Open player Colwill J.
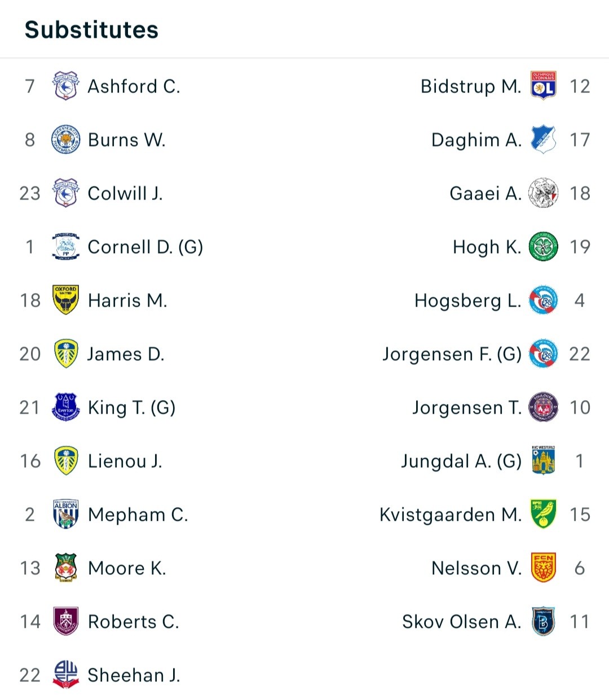The height and width of the screenshot is (700, 609). 125,193
